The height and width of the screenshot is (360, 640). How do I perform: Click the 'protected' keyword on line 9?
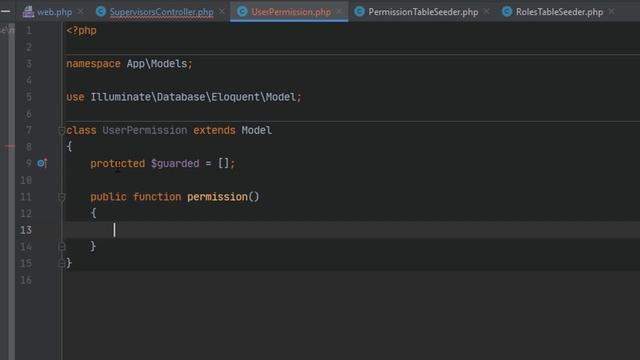point(118,164)
